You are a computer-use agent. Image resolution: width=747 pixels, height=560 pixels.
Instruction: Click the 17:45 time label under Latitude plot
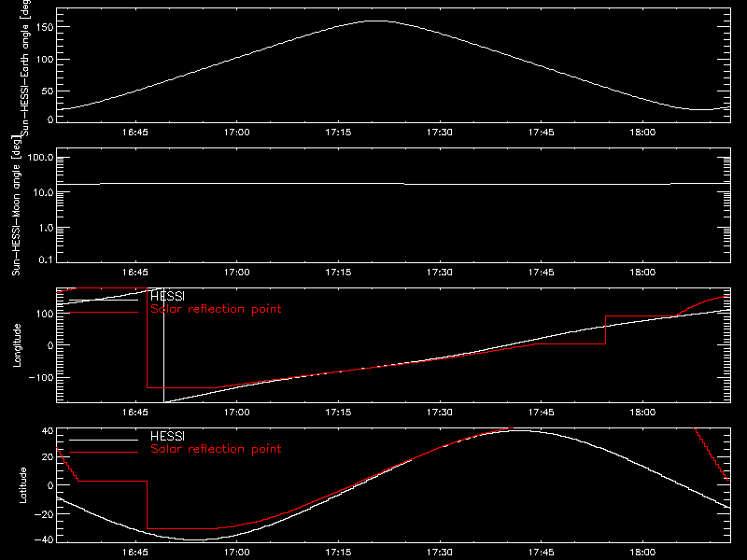pos(542,553)
